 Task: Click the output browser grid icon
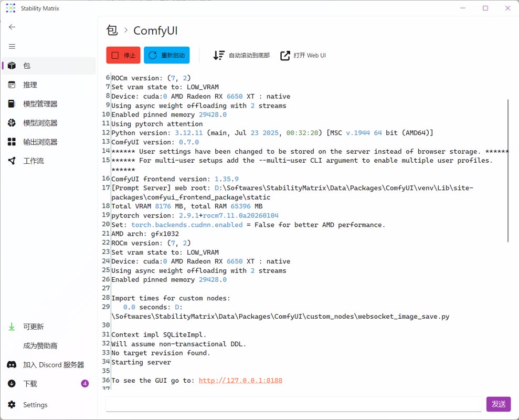[x=12, y=142]
